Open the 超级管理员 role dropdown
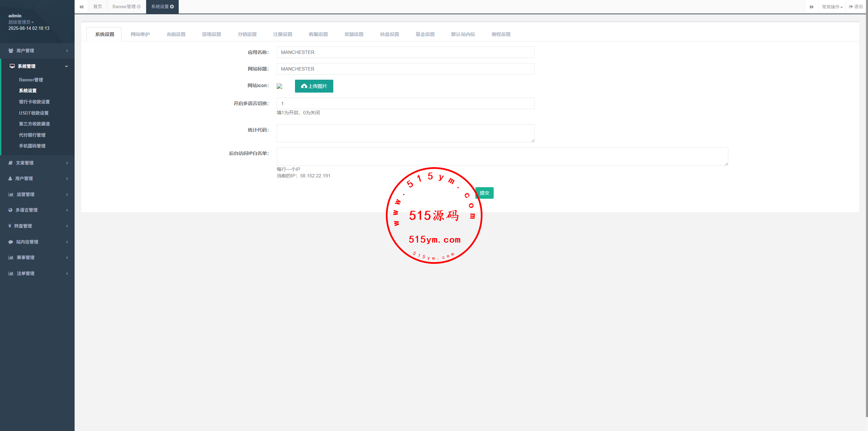The width and height of the screenshot is (868, 431). (21, 22)
